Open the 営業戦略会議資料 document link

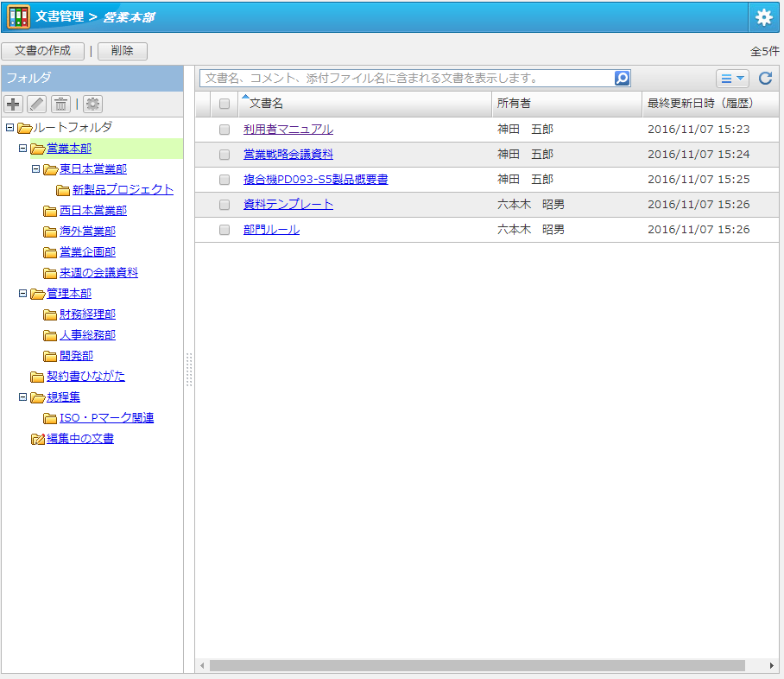click(x=288, y=155)
